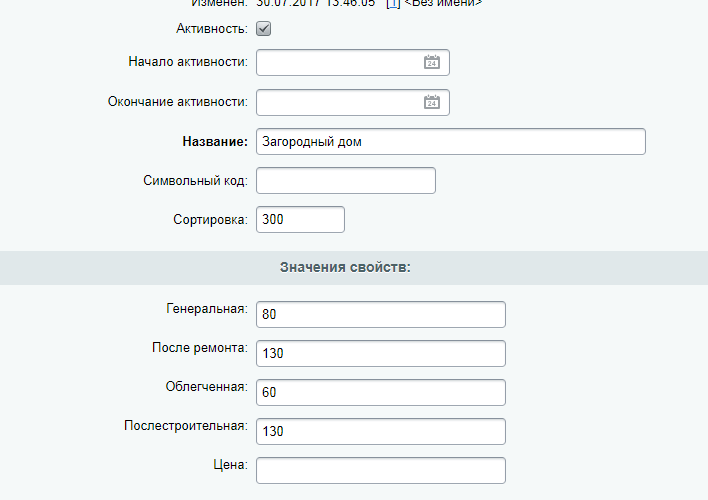
Task: Click the Цена label
Action: pyautogui.click(x=232, y=465)
